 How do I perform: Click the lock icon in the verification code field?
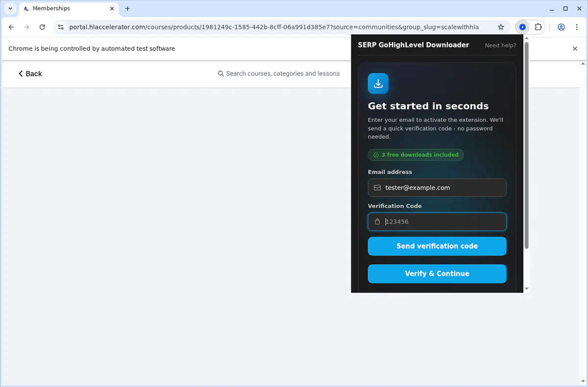click(377, 221)
